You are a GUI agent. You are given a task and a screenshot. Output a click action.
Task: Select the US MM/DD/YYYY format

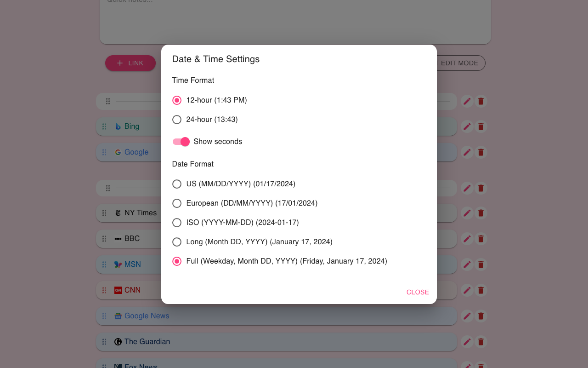tap(177, 184)
